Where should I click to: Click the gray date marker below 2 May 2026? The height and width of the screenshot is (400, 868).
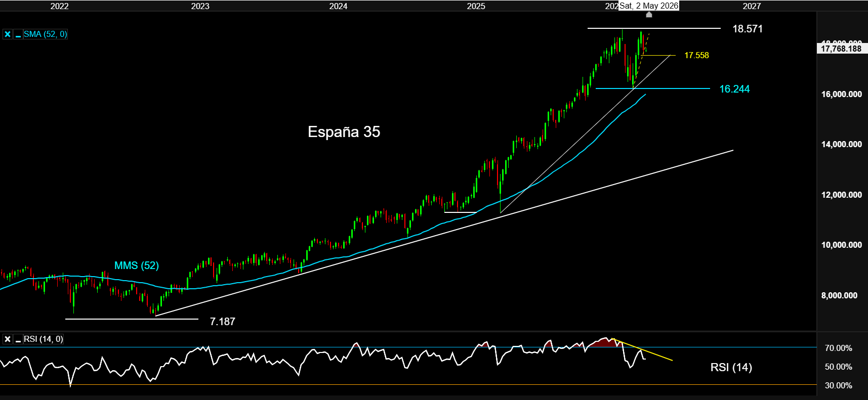pos(649,15)
